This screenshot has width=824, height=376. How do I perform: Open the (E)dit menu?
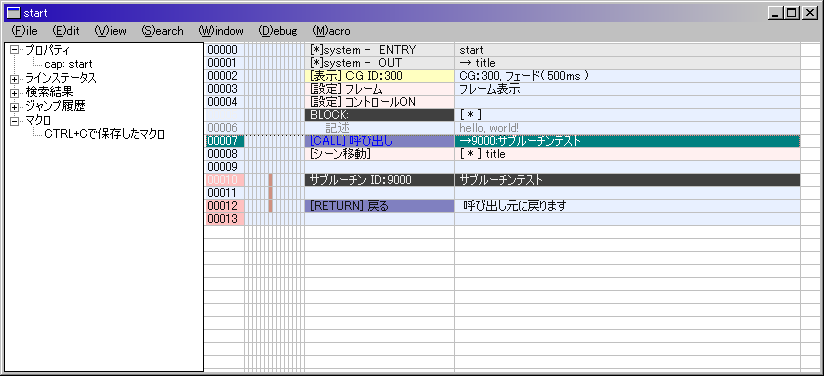pyautogui.click(x=66, y=31)
